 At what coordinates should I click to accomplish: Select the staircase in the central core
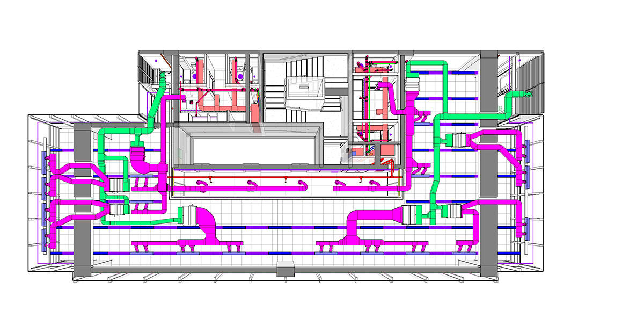pyautogui.click(x=305, y=89)
